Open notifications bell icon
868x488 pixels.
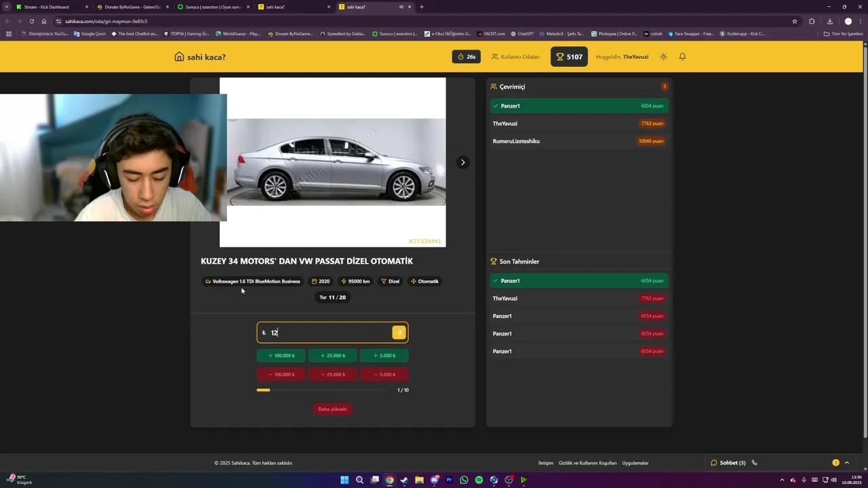(682, 57)
